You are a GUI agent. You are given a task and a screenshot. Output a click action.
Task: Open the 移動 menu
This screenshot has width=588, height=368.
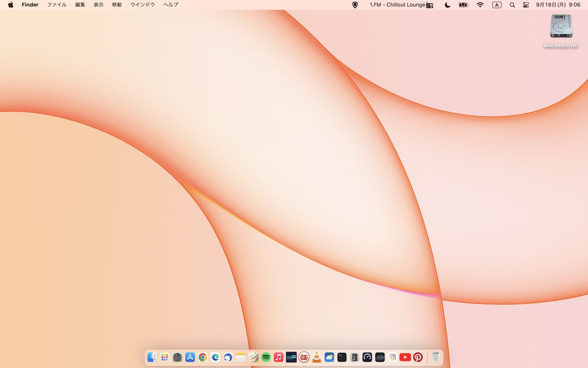[117, 5]
